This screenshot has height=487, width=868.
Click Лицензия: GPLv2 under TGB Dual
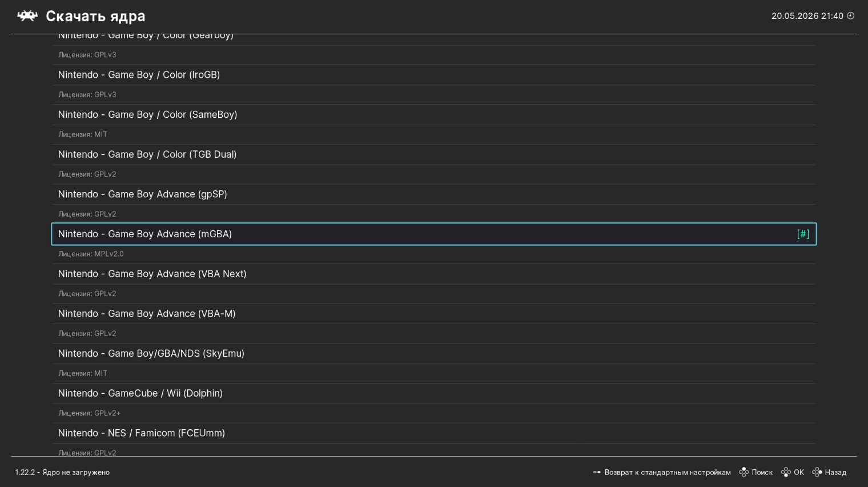tap(87, 174)
